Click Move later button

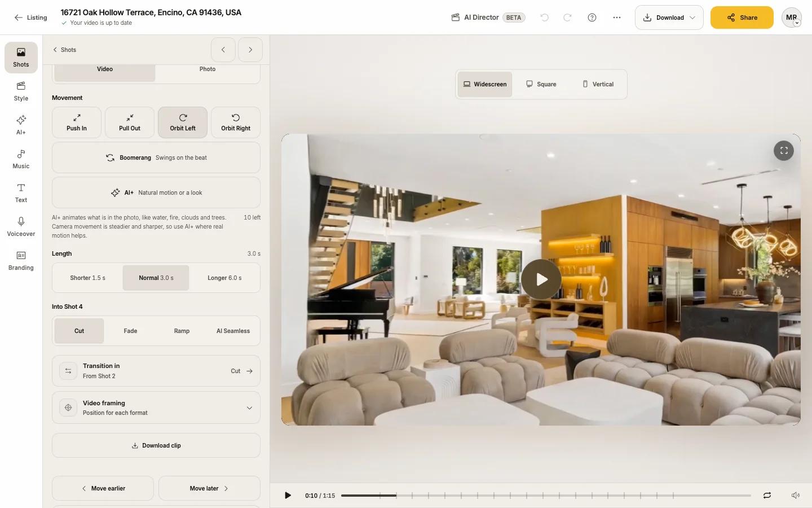tap(209, 488)
